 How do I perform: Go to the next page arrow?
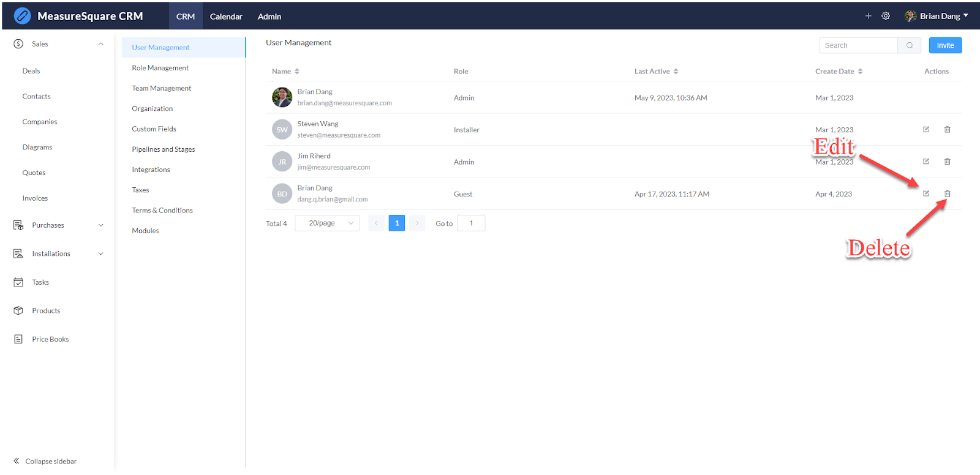click(417, 223)
